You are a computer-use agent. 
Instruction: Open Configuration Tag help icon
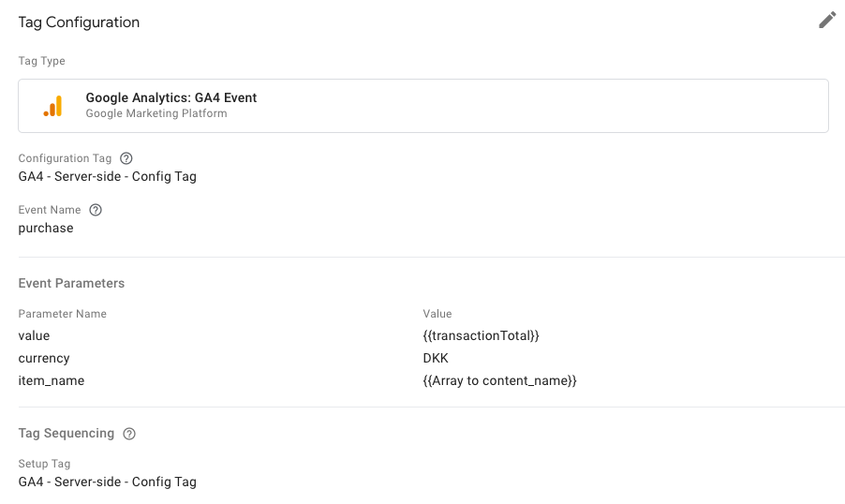[126, 158]
